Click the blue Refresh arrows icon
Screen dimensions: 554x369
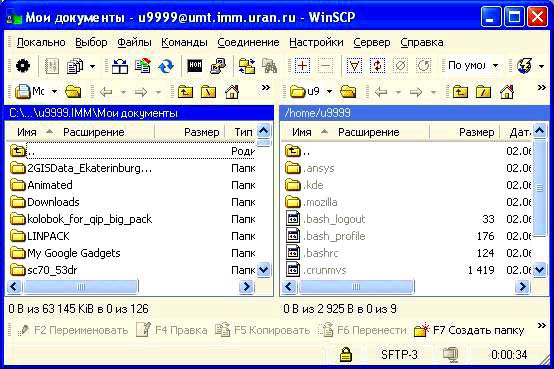coord(166,66)
